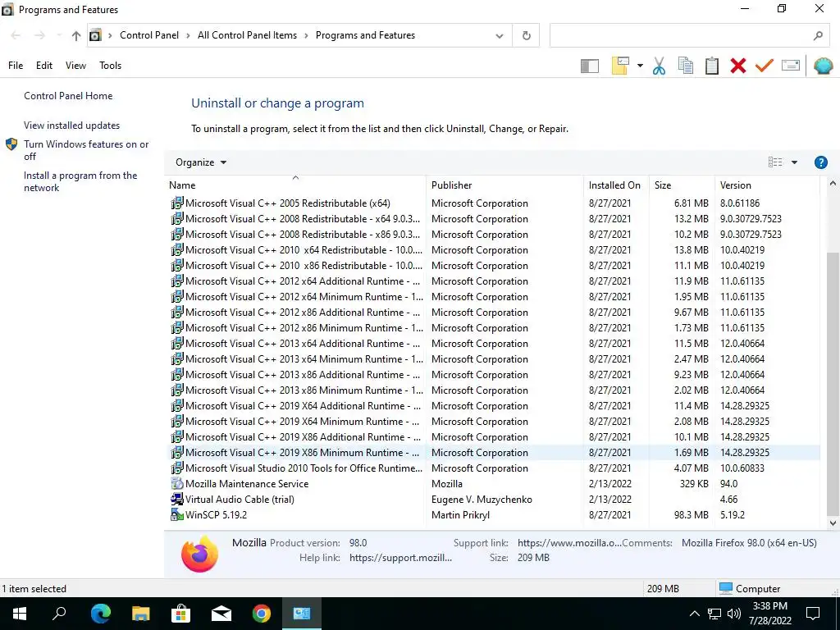Viewport: 840px width, 630px height.
Task: Sort the list by Installed On column
Action: tap(616, 185)
